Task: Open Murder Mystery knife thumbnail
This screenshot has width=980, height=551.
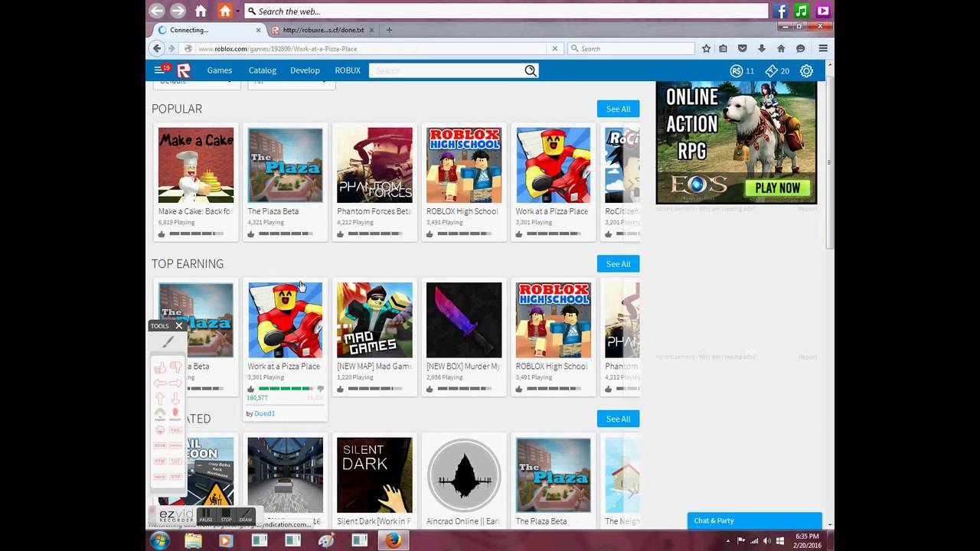Action: 464,320
